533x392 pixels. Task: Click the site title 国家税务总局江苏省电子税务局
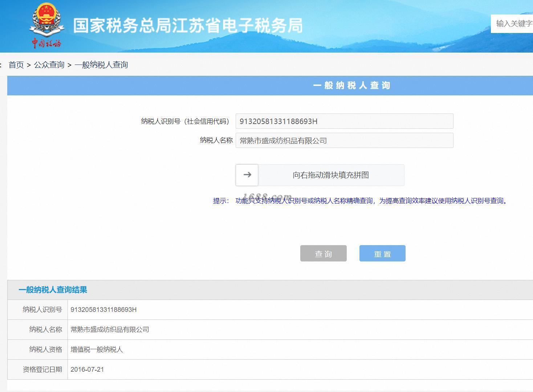[x=188, y=25]
